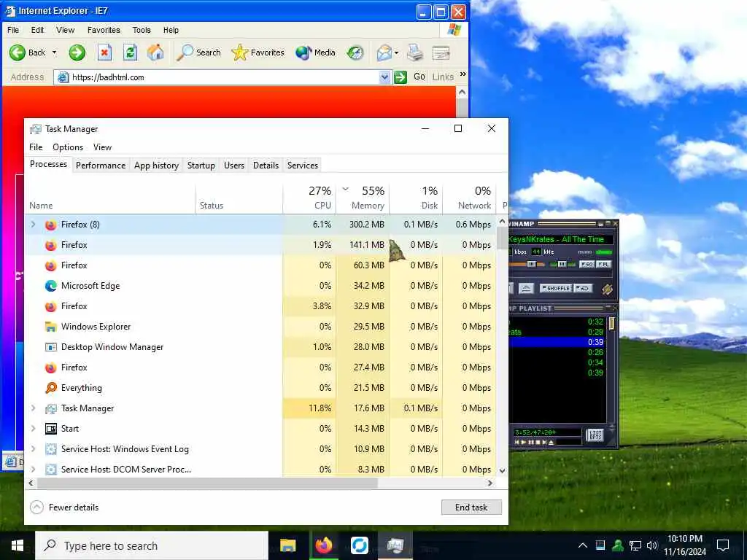Expand Service Host: Windows Event Log row

click(x=33, y=449)
